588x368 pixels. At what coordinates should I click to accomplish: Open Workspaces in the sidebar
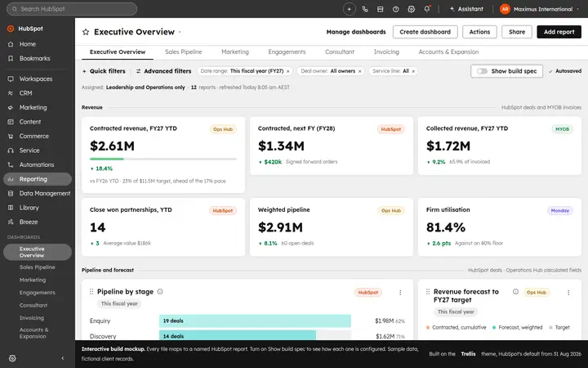coord(38,79)
